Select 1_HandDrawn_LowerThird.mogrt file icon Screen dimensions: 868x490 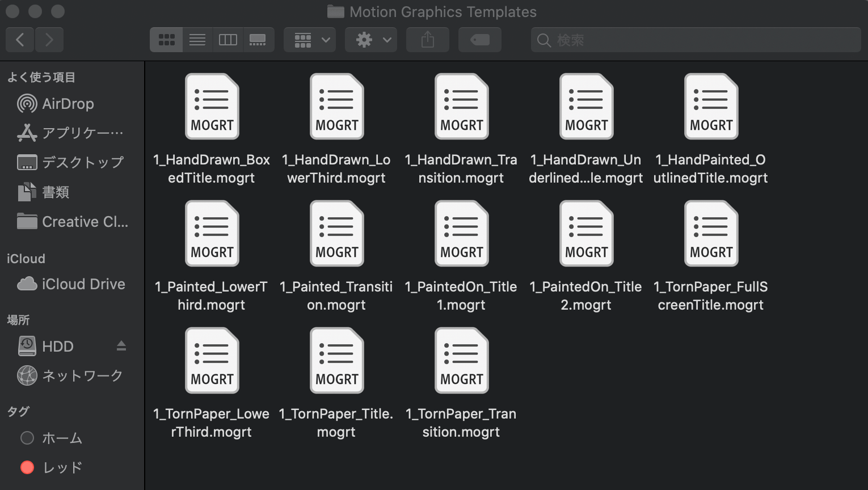click(x=336, y=107)
